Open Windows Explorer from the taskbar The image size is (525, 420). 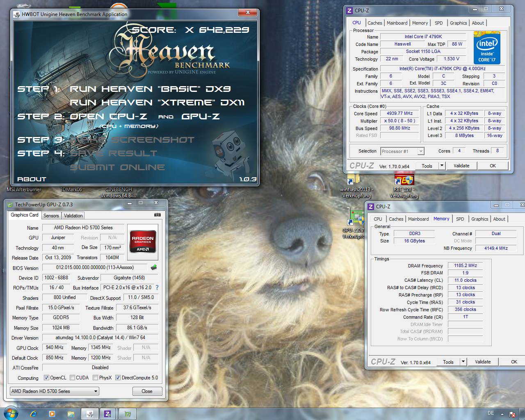click(x=71, y=414)
